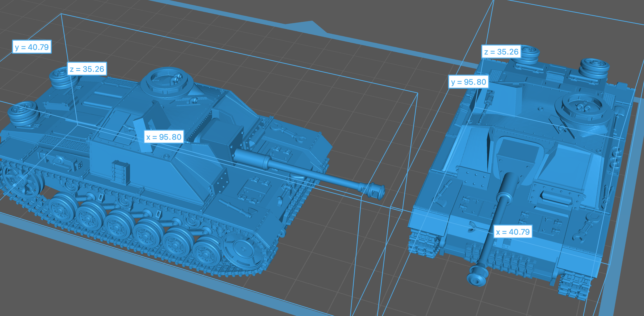Click the left tank's z = 35.26 label
This screenshot has width=644, height=316.
[x=87, y=69]
